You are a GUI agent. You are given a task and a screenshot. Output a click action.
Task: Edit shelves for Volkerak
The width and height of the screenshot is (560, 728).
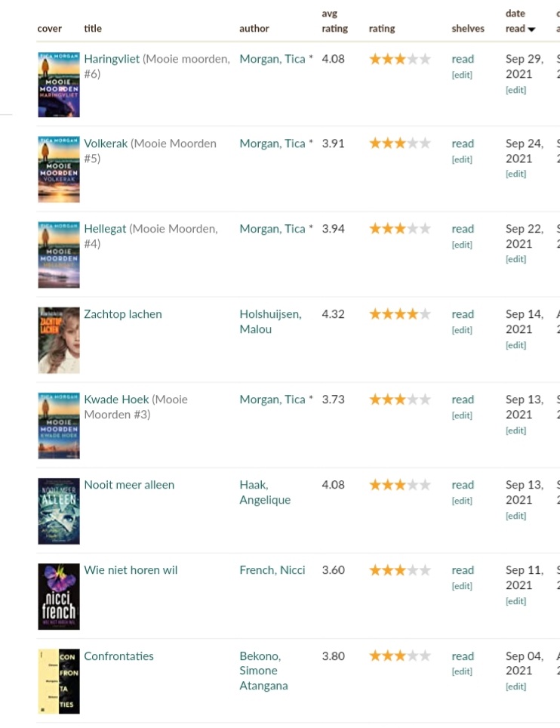tap(462, 159)
